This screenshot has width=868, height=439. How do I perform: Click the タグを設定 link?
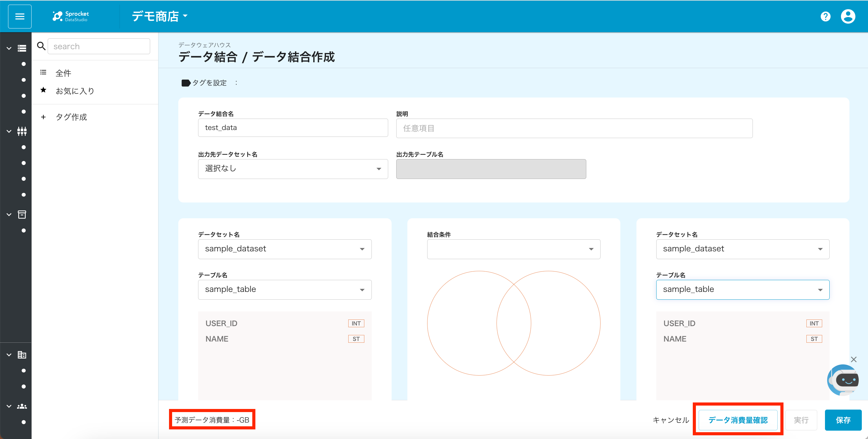point(209,83)
